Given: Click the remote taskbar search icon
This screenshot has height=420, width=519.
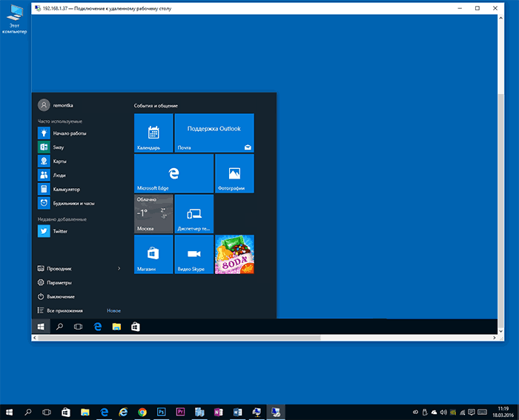Looking at the screenshot, I should click(59, 327).
